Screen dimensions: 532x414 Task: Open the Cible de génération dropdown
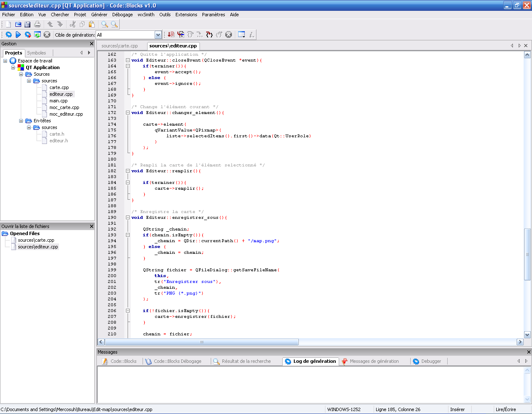point(159,35)
